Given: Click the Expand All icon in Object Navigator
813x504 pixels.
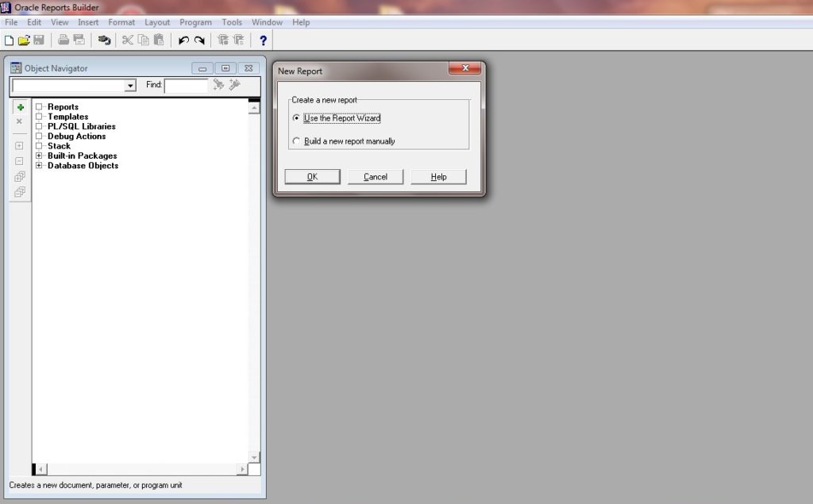Looking at the screenshot, I should point(19,176).
